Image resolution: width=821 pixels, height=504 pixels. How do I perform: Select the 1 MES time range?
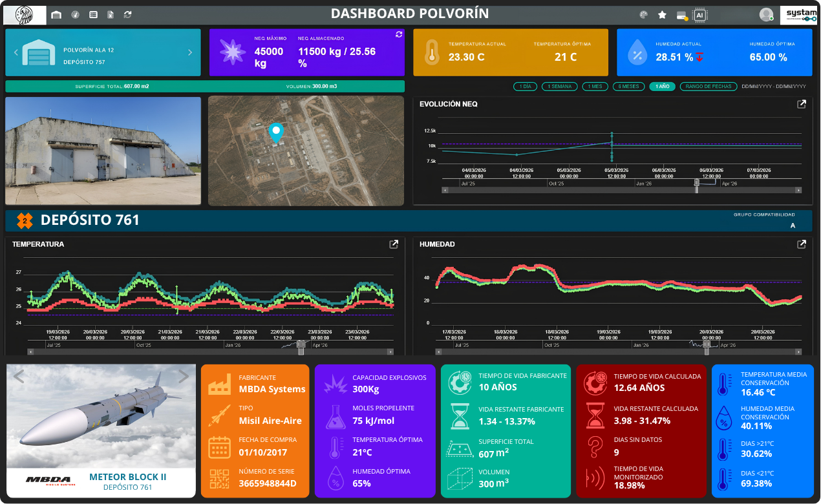coord(595,86)
